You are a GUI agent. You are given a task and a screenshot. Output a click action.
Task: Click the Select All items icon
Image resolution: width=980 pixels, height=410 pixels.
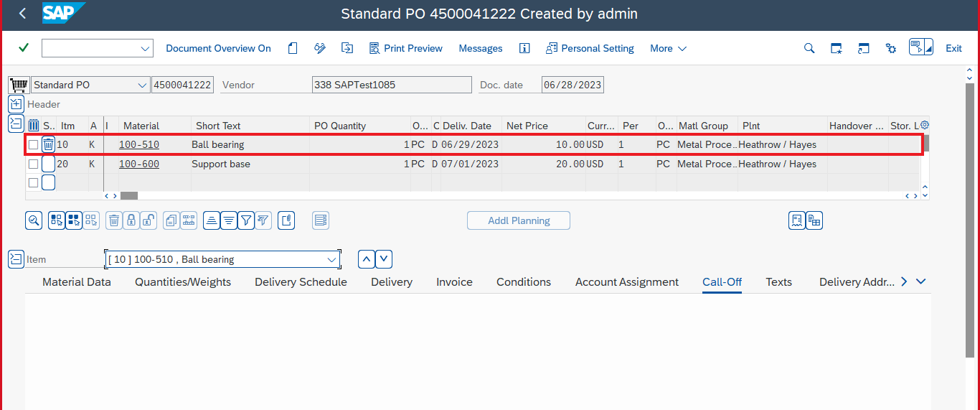click(57, 220)
